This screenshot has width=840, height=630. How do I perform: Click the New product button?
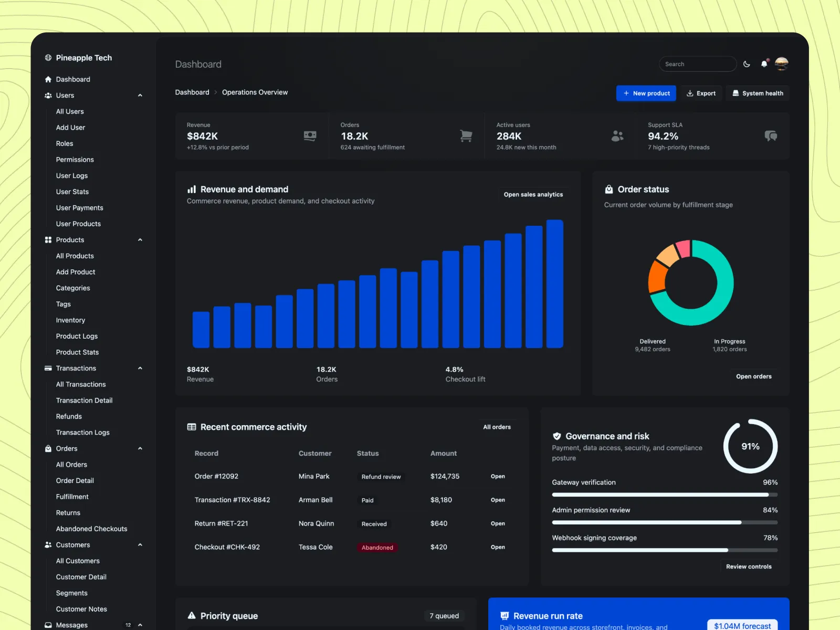pyautogui.click(x=646, y=93)
